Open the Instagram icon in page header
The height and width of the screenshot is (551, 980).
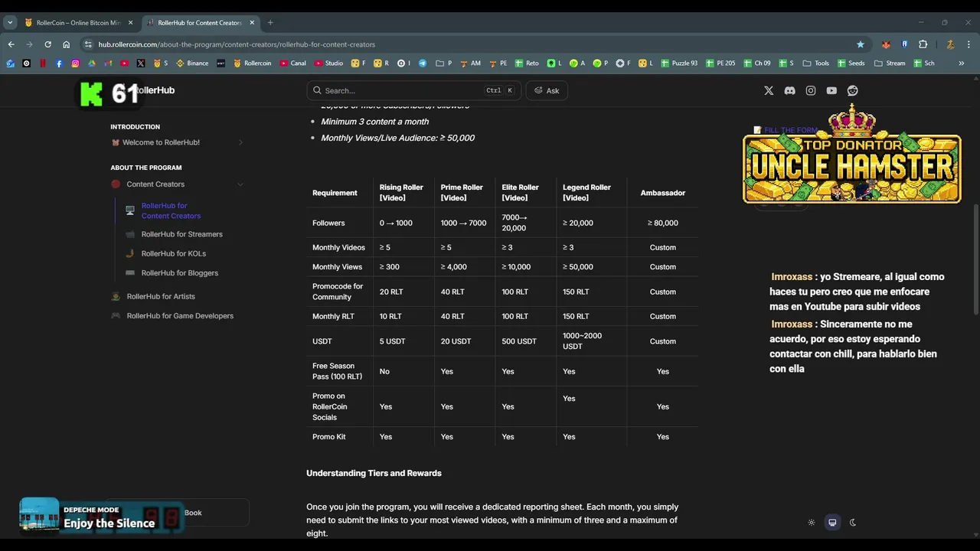(811, 90)
